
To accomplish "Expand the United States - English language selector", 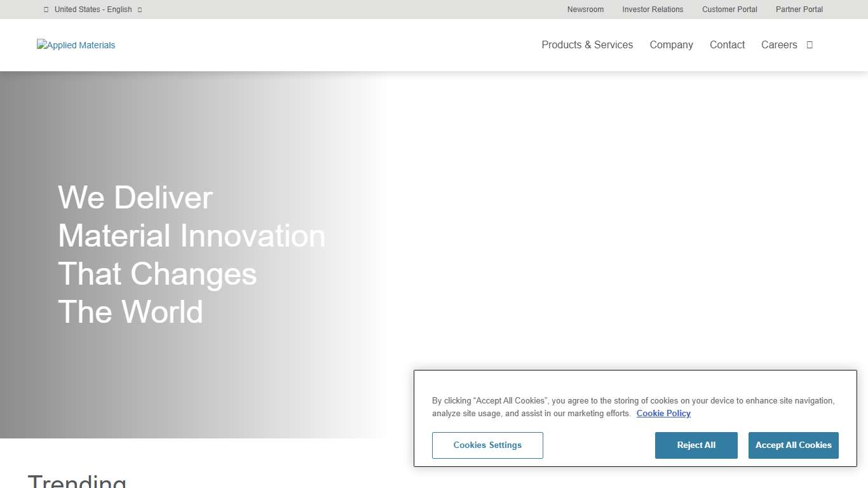I will click(x=93, y=10).
